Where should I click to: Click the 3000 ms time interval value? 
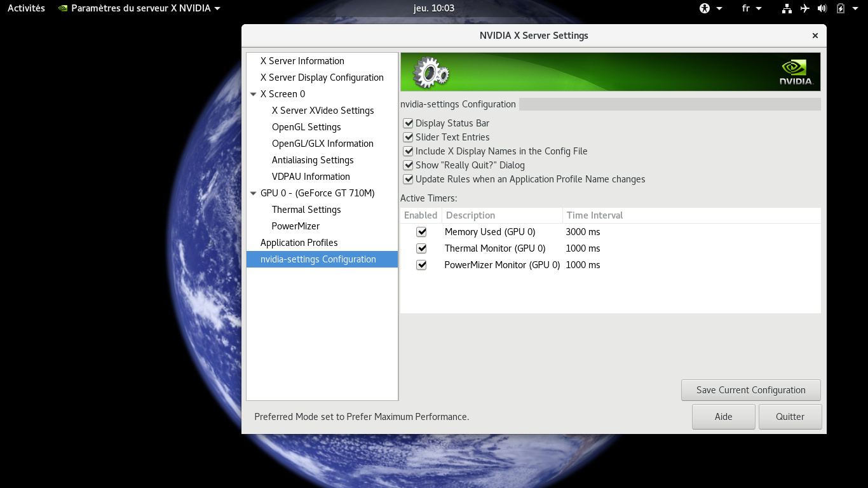point(583,232)
